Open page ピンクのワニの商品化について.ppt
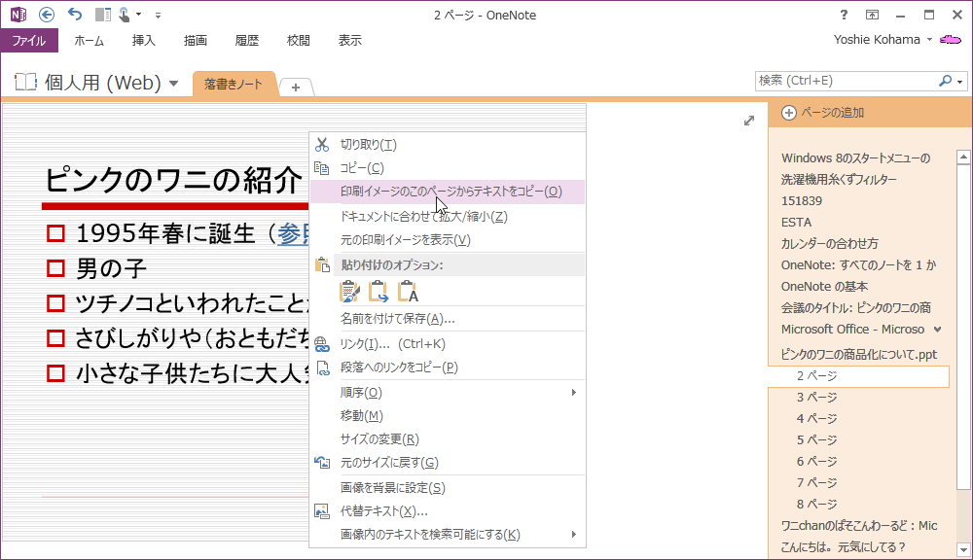This screenshot has width=973, height=560. [x=859, y=355]
